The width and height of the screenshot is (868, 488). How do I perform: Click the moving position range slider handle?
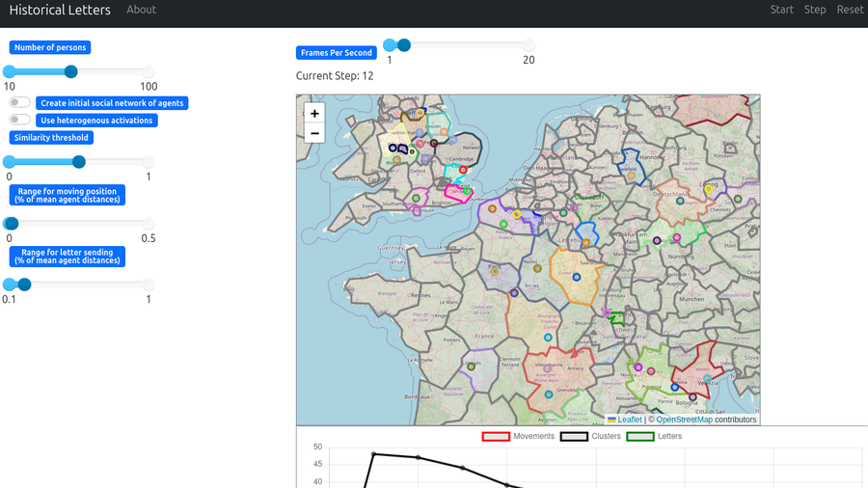coord(11,223)
